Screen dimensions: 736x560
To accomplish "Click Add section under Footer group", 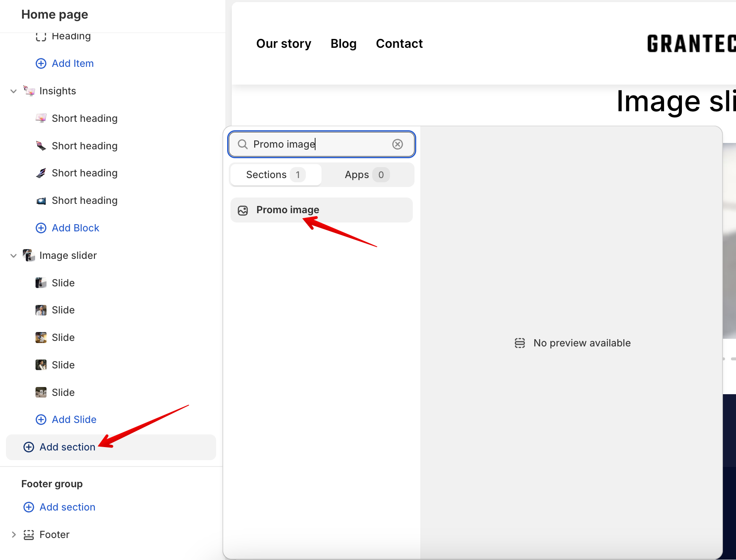I will (67, 507).
